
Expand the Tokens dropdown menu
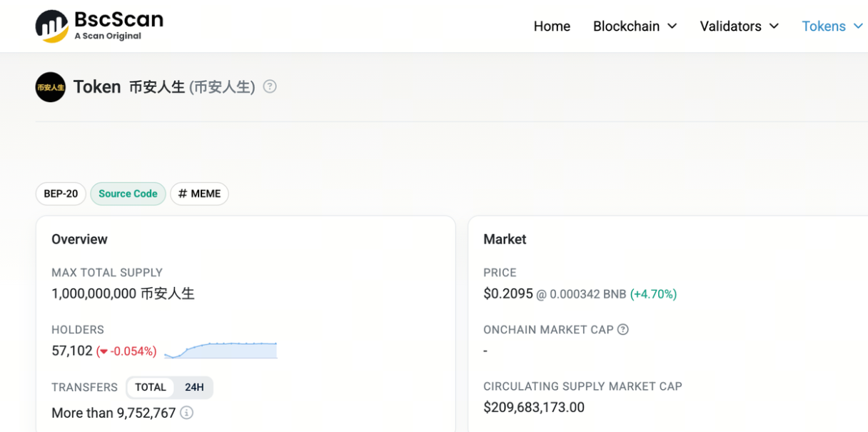(x=832, y=26)
